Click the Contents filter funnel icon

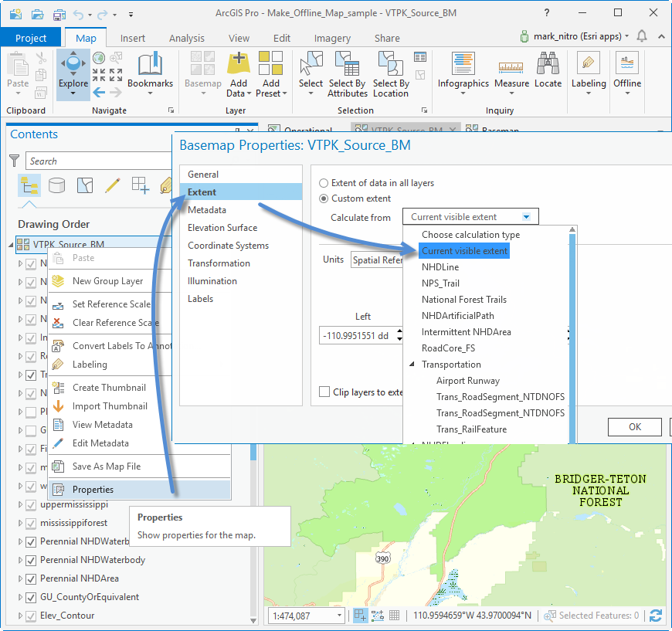pyautogui.click(x=15, y=161)
